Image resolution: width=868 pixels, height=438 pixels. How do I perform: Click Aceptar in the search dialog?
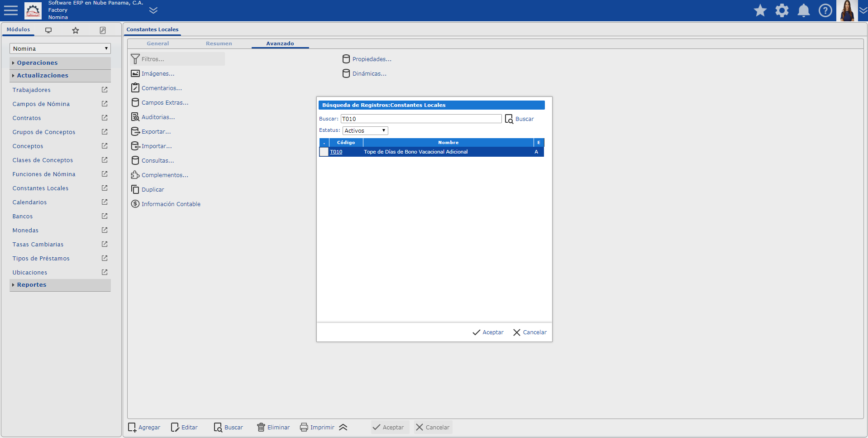click(x=488, y=332)
